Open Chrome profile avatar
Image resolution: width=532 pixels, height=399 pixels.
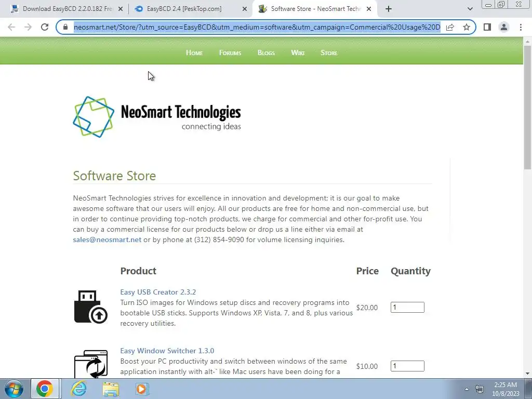pyautogui.click(x=504, y=27)
